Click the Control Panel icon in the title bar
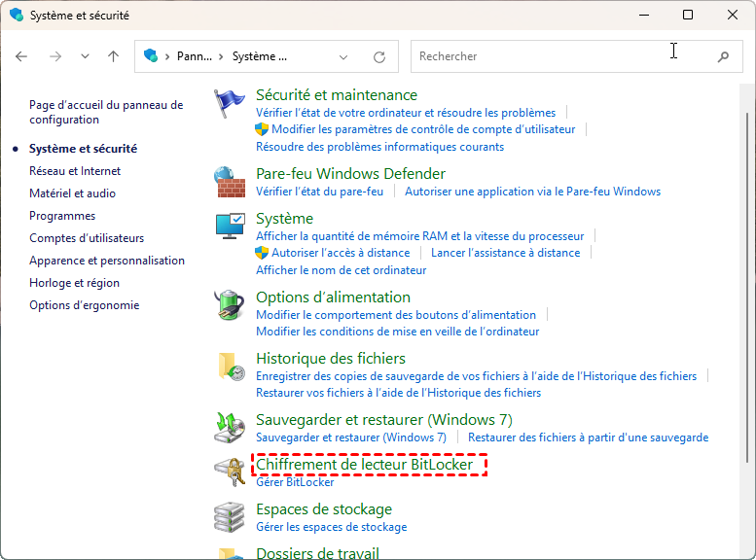Screen dimensions: 756x560 point(17,15)
